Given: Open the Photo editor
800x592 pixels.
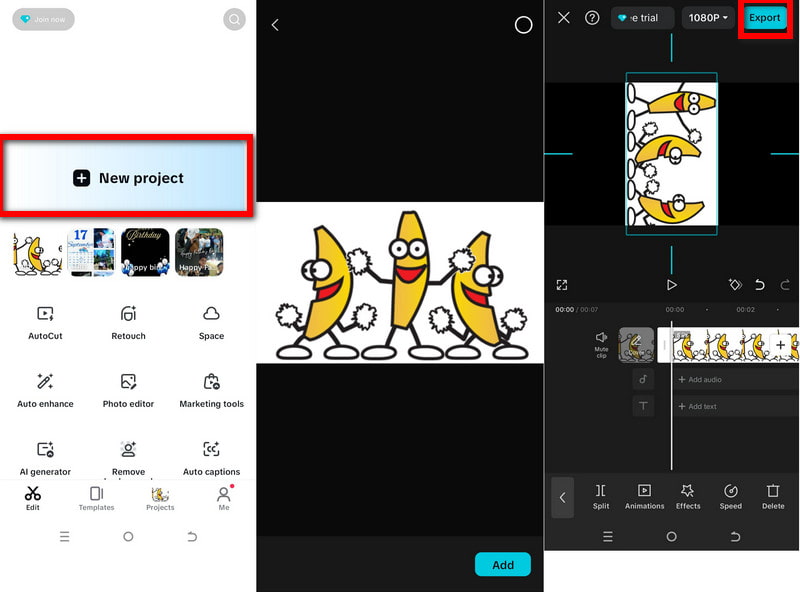Looking at the screenshot, I should click(x=128, y=388).
